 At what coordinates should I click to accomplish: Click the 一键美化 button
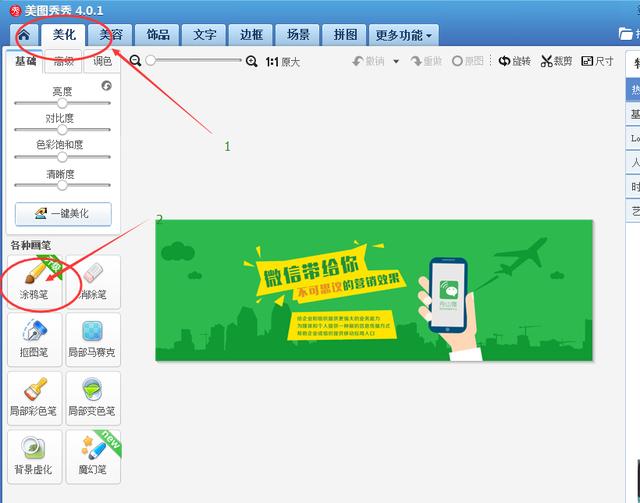tap(63, 214)
